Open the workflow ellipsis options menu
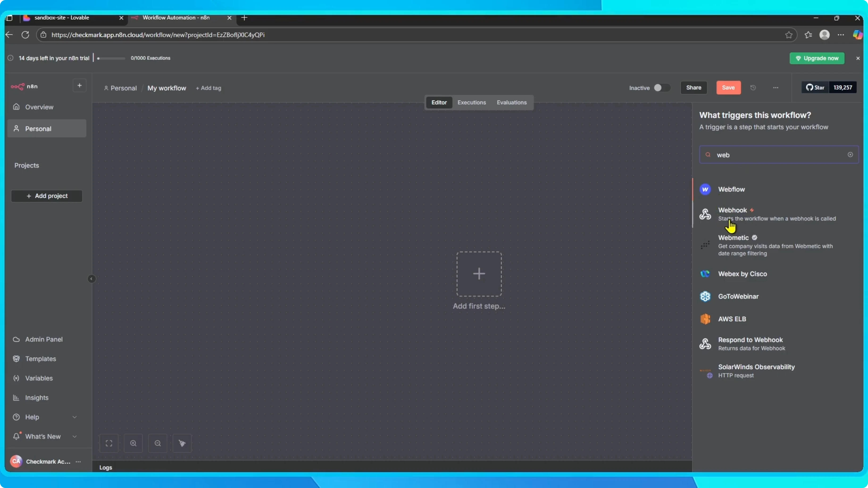This screenshot has width=868, height=488. point(776,87)
